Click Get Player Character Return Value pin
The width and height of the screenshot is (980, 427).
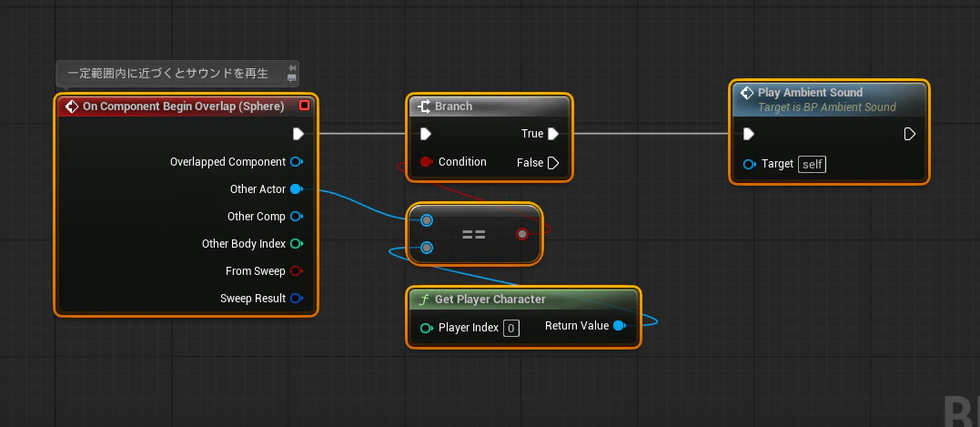tap(620, 326)
